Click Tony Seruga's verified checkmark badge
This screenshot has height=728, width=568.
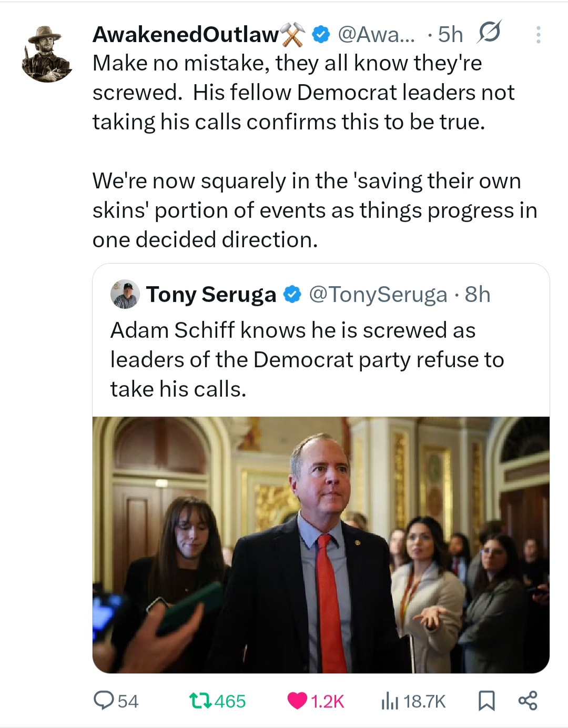pyautogui.click(x=292, y=295)
